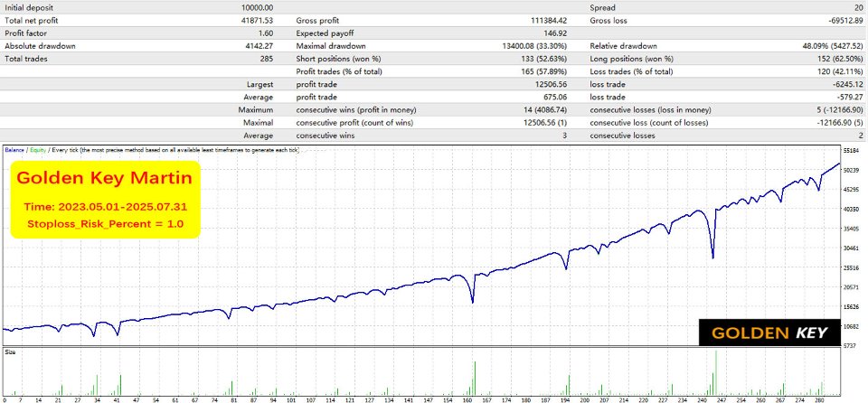Click the 'Absolute drawdown' label

click(x=40, y=46)
